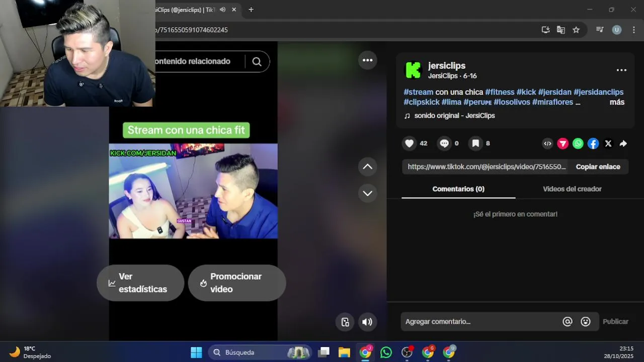This screenshot has width=644, height=362.
Task: Click the search magnifier icon
Action: click(x=257, y=61)
